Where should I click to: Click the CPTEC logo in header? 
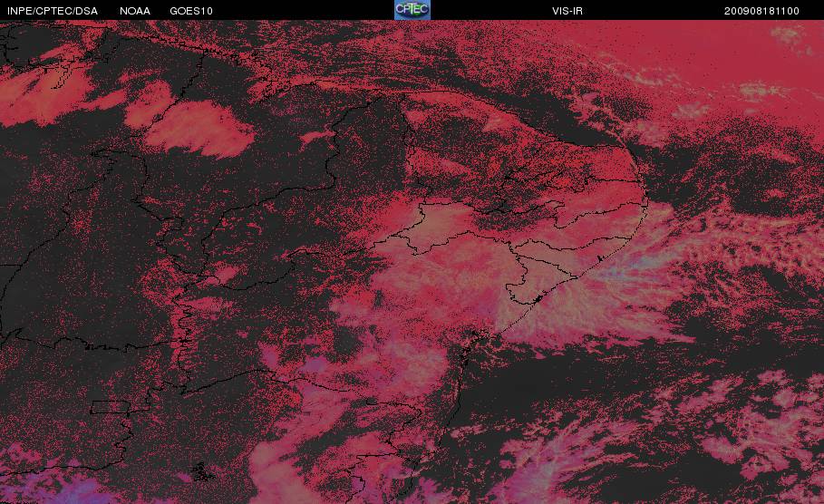(x=412, y=9)
